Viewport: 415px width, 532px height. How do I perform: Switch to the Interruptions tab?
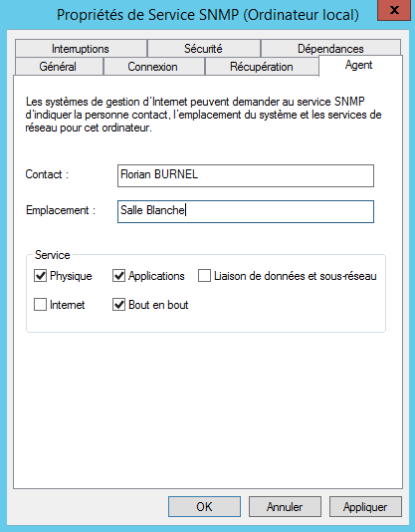81,49
